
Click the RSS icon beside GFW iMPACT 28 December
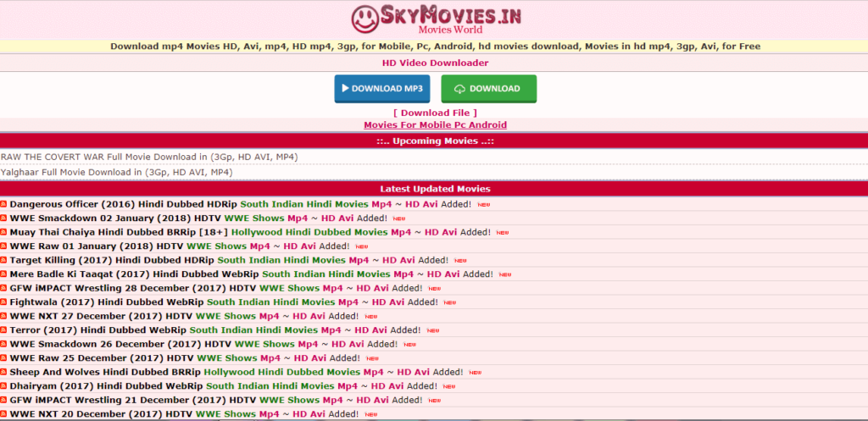pos(3,288)
